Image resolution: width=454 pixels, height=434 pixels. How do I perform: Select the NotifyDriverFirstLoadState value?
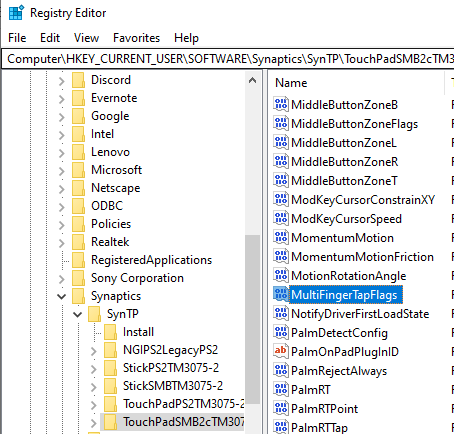pos(360,314)
